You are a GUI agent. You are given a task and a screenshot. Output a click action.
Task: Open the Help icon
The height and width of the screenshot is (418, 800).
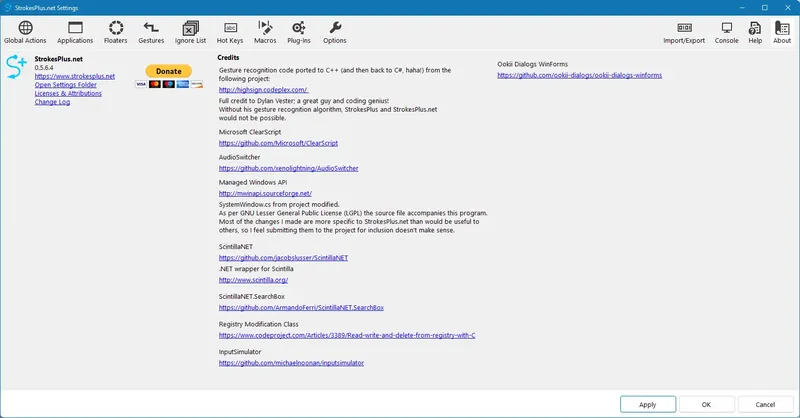point(755,32)
